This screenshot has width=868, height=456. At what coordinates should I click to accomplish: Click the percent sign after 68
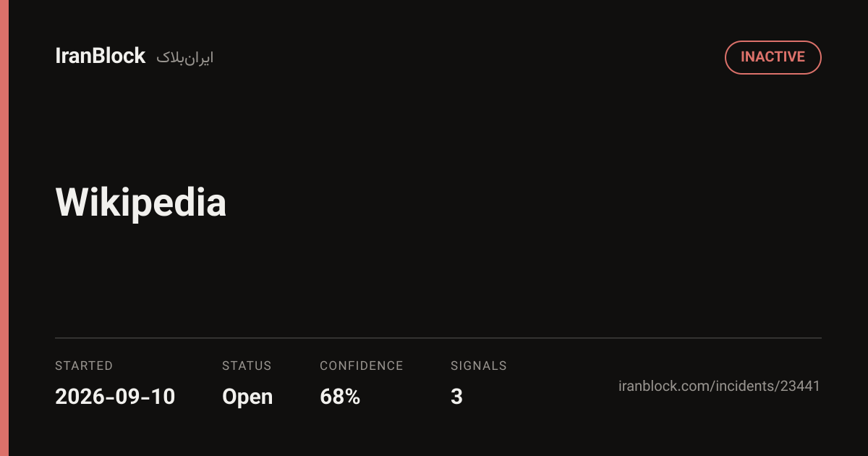click(352, 397)
